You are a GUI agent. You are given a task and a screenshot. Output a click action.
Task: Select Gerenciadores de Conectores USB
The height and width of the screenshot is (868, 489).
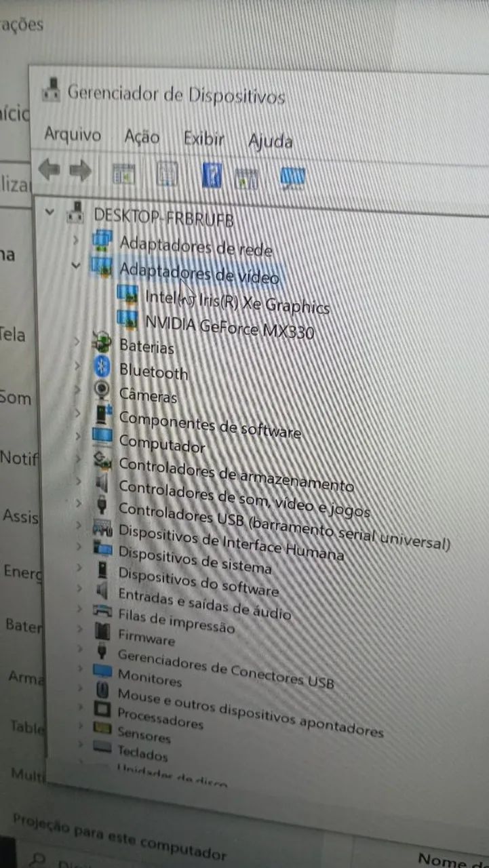click(226, 669)
